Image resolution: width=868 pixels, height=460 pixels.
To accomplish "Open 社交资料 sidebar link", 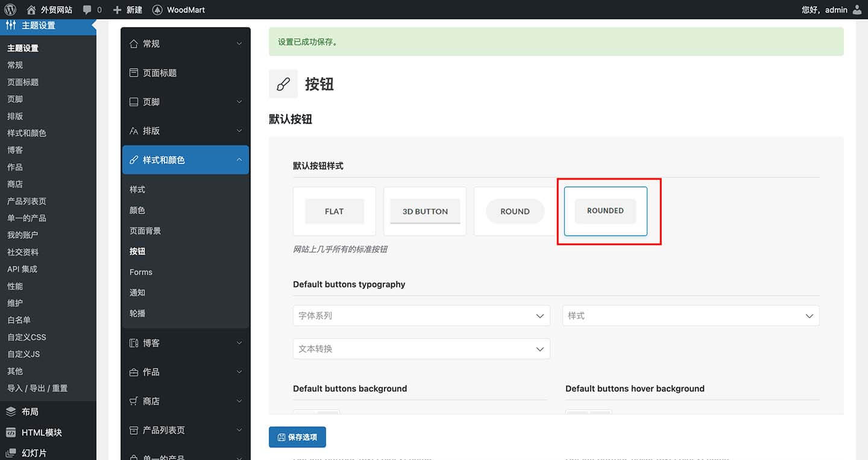I will 23,252.
